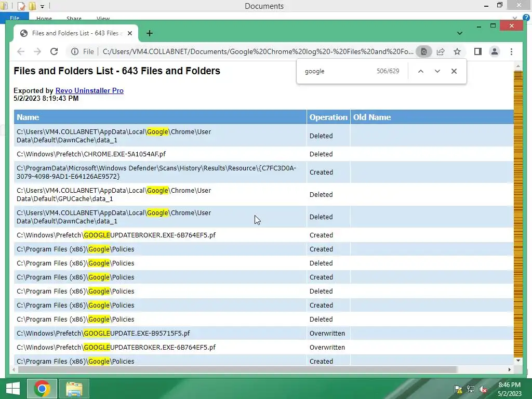Click the horizontal scrollbar left arrow
Screen dimensions: 532x399
coord(14,369)
